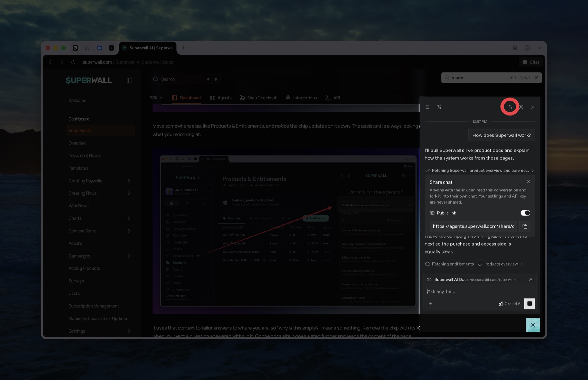Go back in browser history
The height and width of the screenshot is (380, 588).
click(x=50, y=62)
